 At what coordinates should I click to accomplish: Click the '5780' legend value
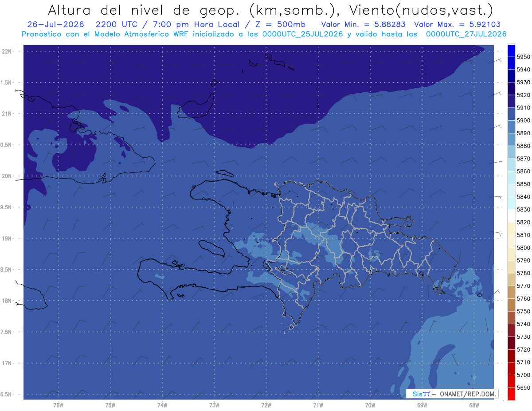[x=524, y=273]
